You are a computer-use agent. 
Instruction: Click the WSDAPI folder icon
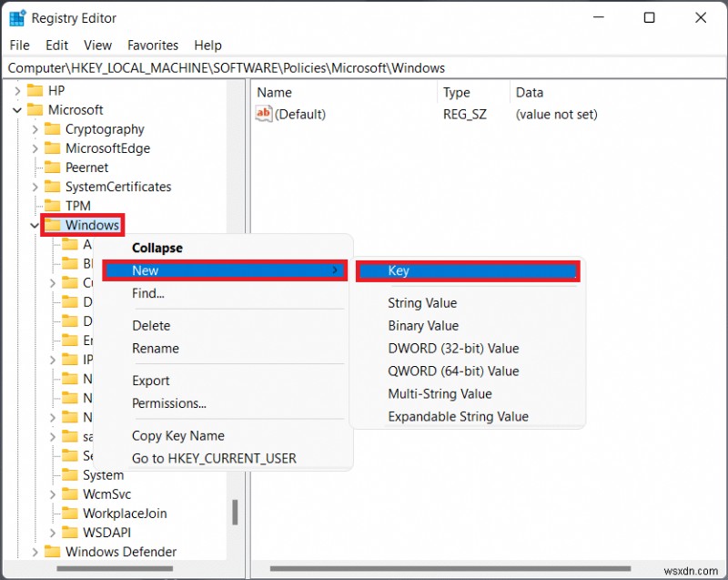(70, 532)
